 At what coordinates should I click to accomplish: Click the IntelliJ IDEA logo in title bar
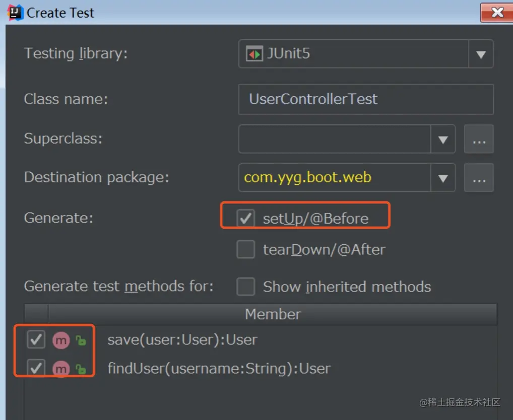(x=15, y=13)
